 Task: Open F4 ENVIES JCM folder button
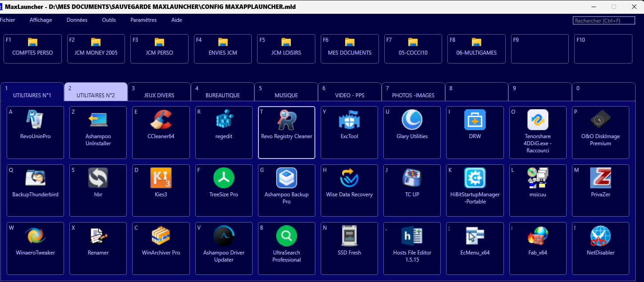click(x=223, y=49)
